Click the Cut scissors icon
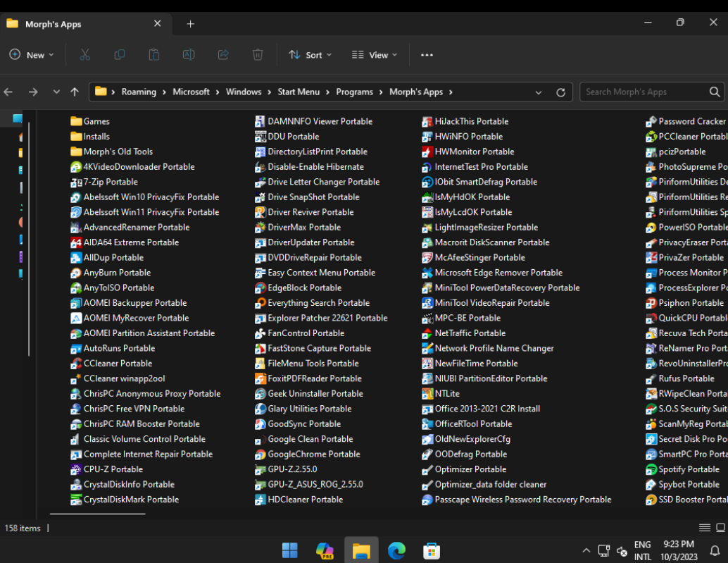 [85, 55]
